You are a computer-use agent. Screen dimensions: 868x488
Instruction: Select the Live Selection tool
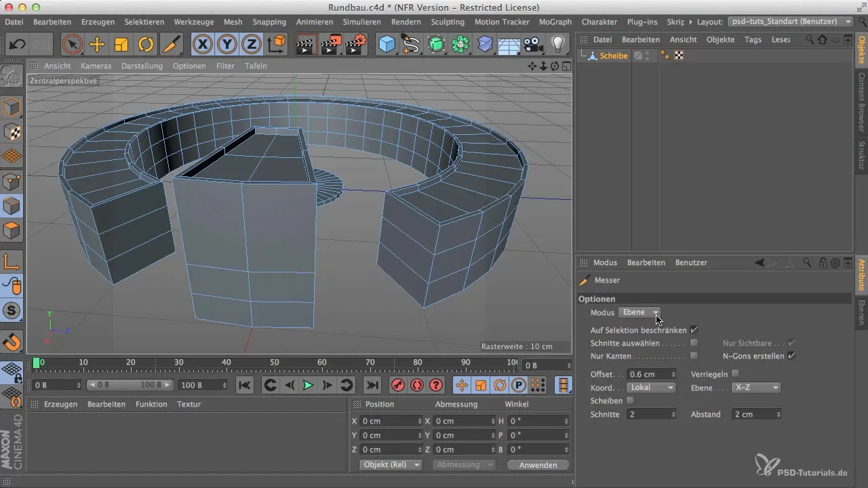click(72, 45)
